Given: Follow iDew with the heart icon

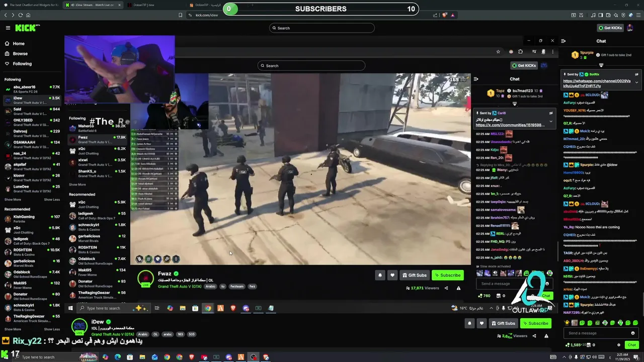Looking at the screenshot, I should 482,323.
